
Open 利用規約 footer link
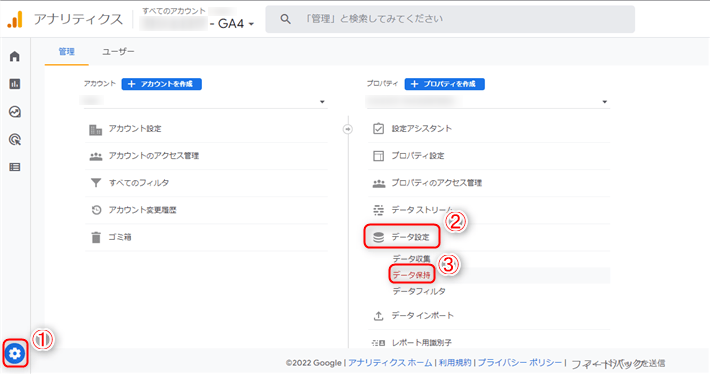[x=455, y=363]
